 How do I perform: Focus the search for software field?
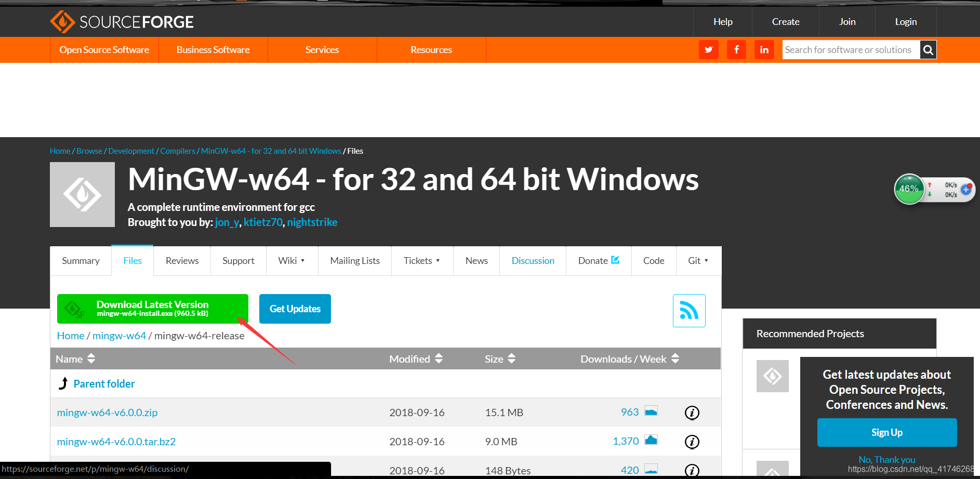tap(851, 50)
